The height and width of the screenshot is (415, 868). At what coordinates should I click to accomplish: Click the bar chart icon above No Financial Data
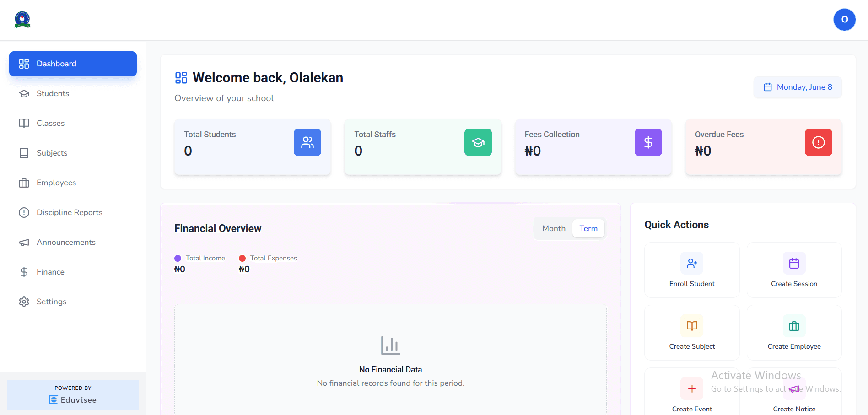(390, 345)
